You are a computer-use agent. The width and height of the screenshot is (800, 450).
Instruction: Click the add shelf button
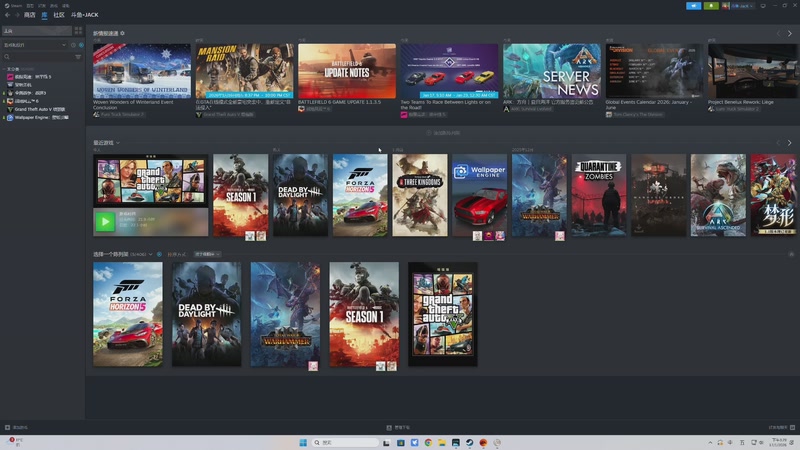tap(443, 133)
